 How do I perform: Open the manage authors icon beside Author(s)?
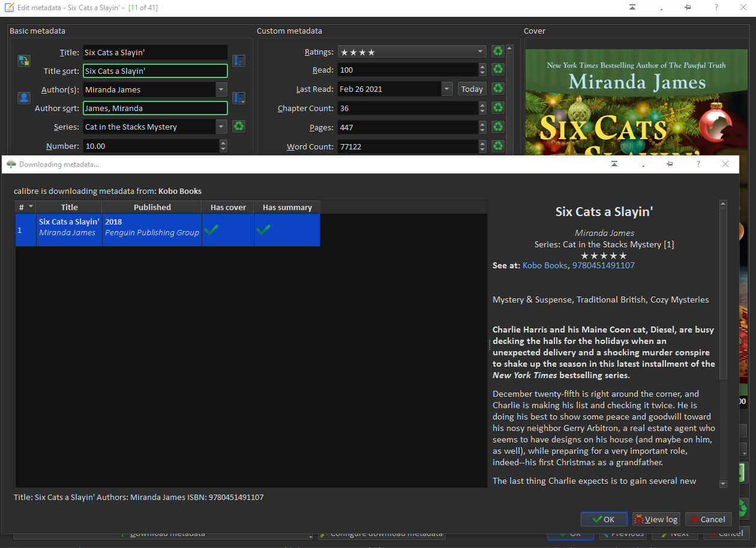pyautogui.click(x=24, y=98)
